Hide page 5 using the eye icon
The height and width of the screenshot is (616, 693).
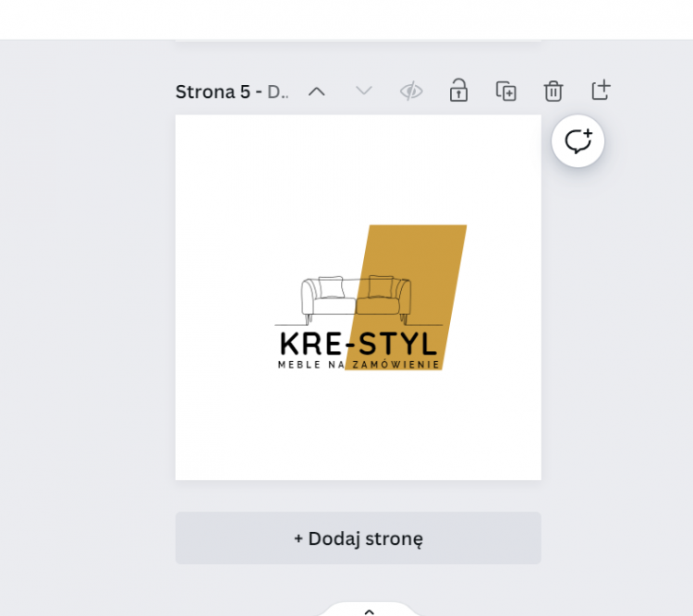(x=411, y=91)
